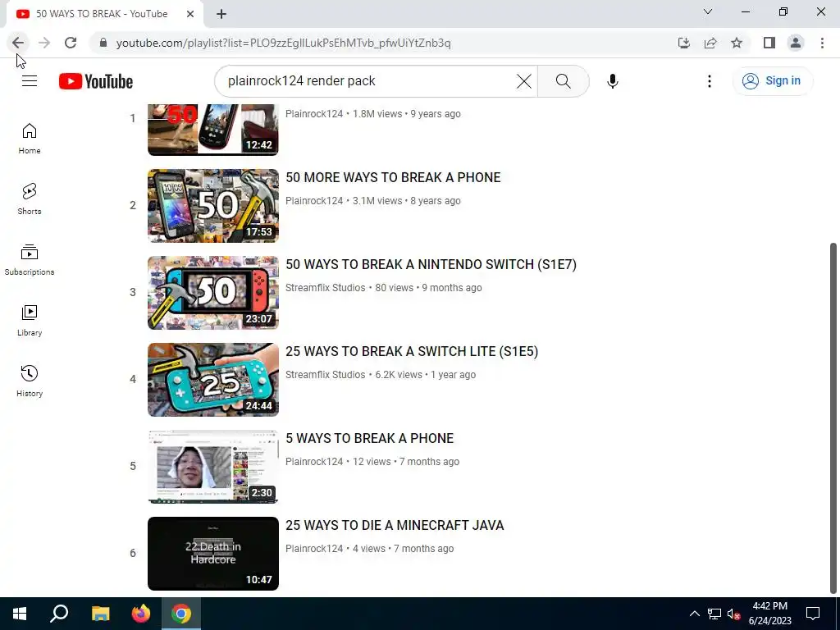Open 5 WAYS TO BREAK A PHONE video
This screenshot has width=840, height=630.
pyautogui.click(x=370, y=438)
